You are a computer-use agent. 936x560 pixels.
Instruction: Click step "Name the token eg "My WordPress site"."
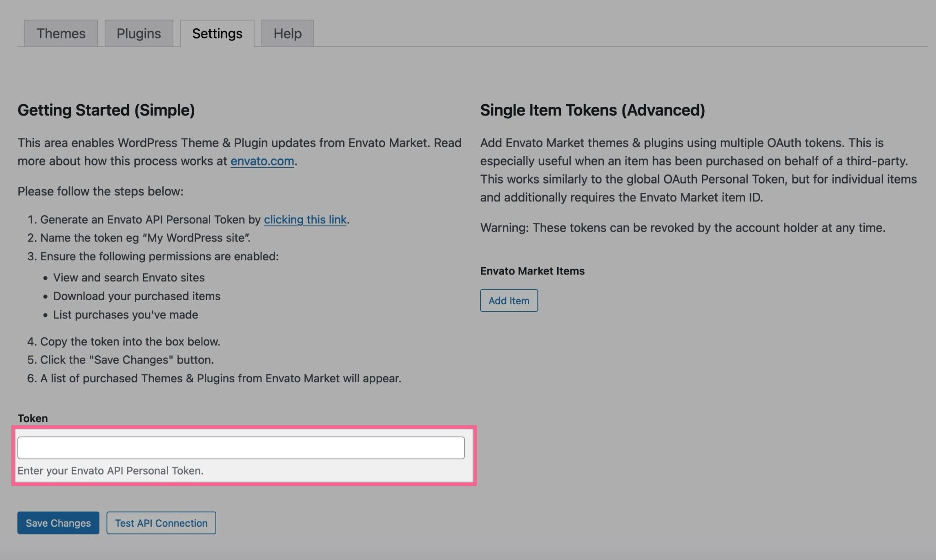[x=145, y=238]
